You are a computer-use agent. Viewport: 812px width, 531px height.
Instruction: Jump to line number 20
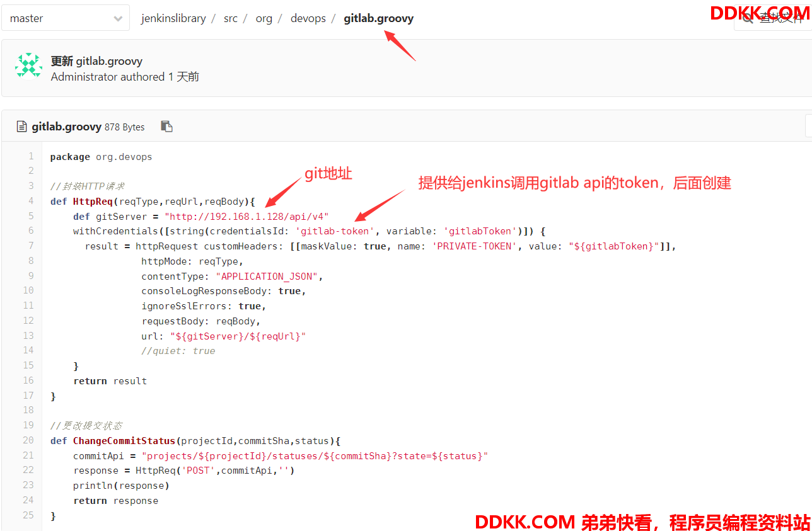point(28,440)
